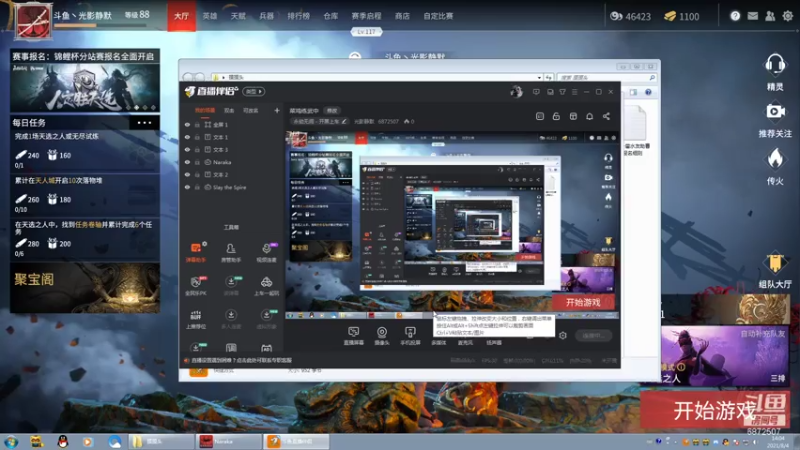Select the file icon in Explorer window

point(635,123)
